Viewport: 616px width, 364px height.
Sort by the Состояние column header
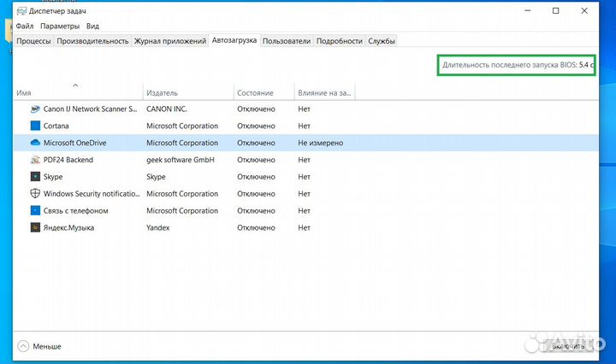255,93
